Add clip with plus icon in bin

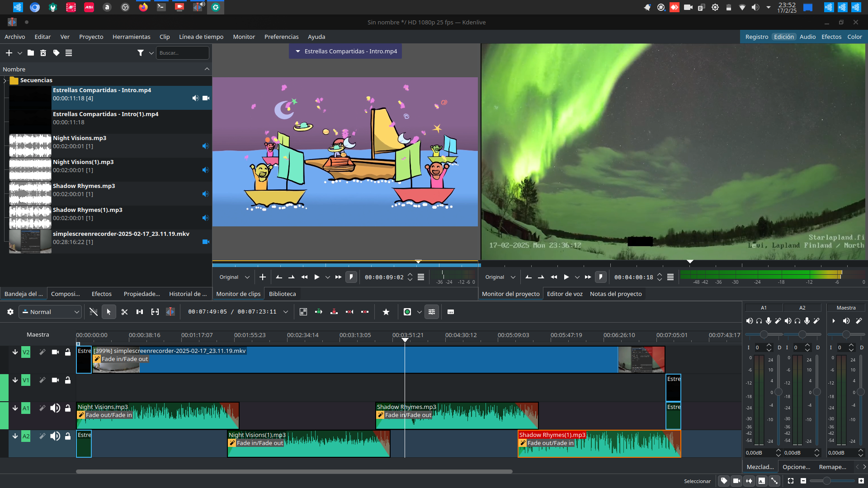tap(9, 53)
